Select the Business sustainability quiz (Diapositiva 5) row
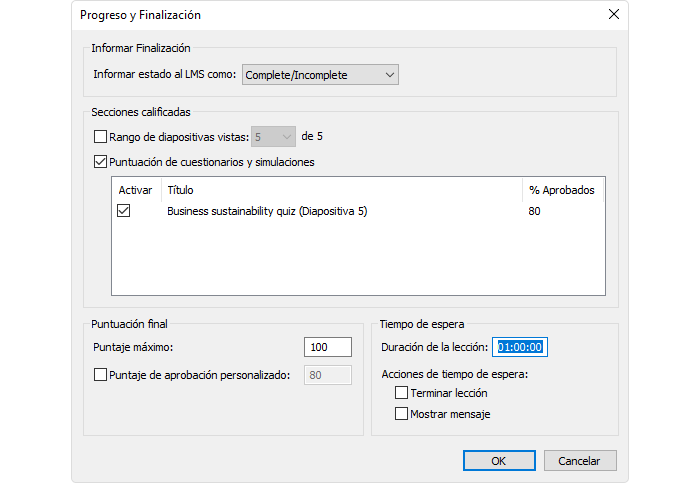 (x=358, y=211)
